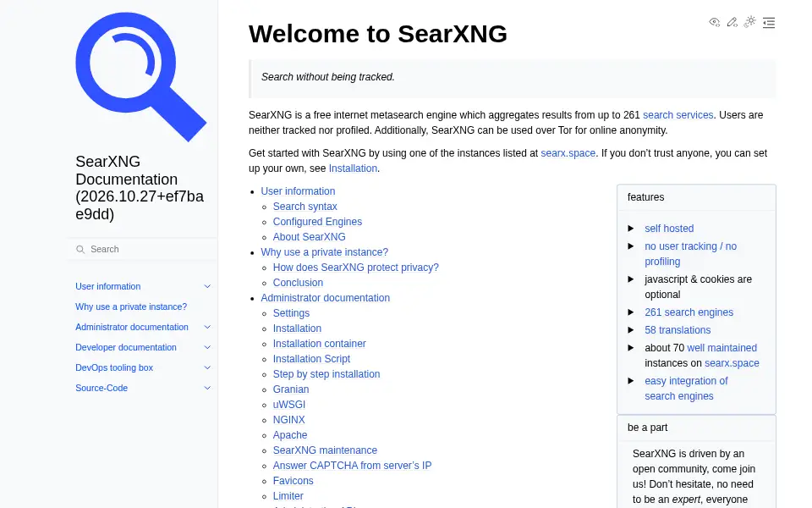Click SearXNG Documentation title in sidebar

(140, 188)
